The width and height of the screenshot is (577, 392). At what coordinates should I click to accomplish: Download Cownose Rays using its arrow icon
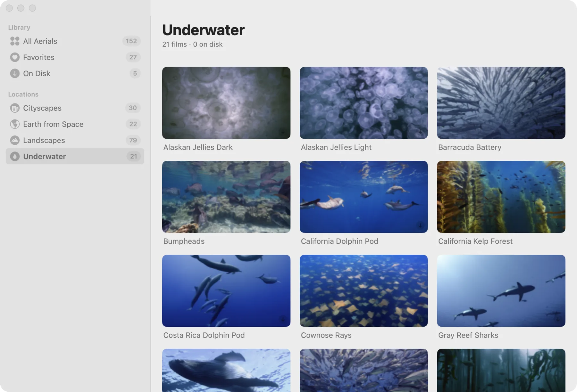point(420,319)
